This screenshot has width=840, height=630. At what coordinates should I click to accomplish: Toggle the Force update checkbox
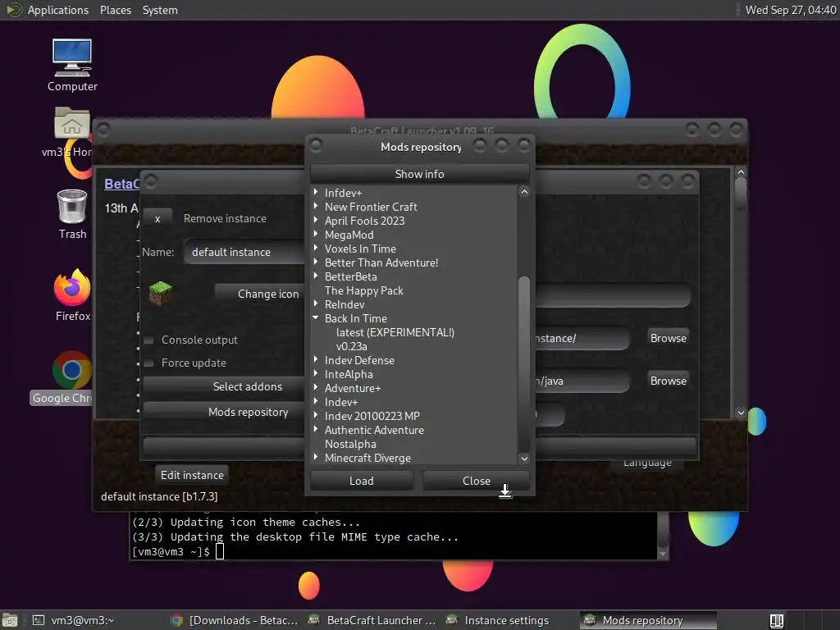(x=149, y=363)
